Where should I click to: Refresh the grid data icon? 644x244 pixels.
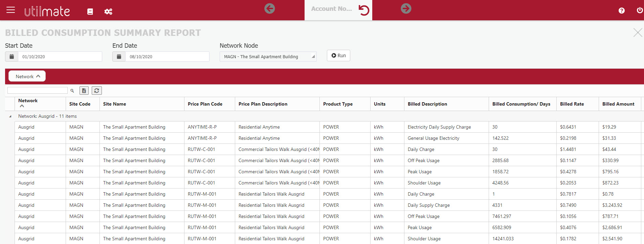coord(97,91)
